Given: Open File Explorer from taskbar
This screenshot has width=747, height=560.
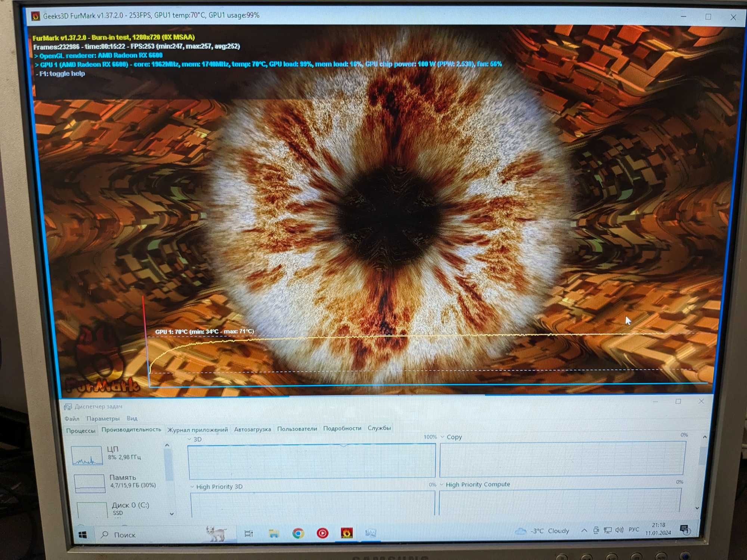Looking at the screenshot, I should (273, 533).
